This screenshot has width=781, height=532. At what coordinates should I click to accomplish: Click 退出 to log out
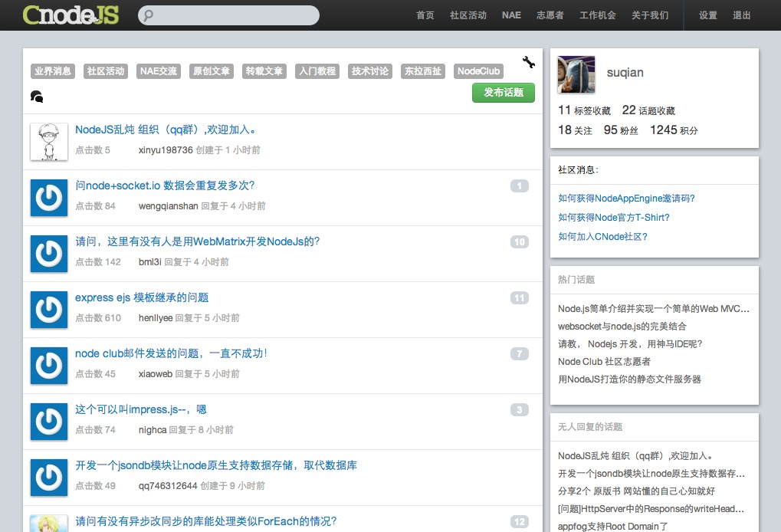point(741,15)
